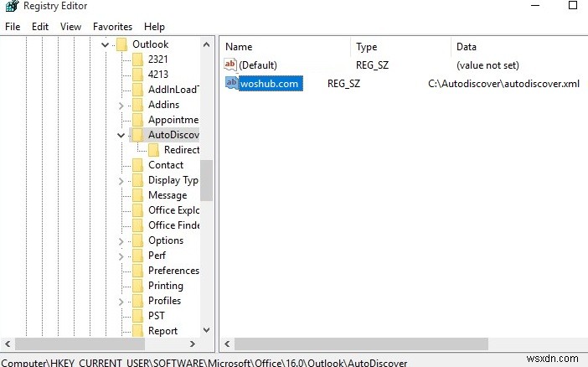Click the Office Finder folder icon
The height and width of the screenshot is (367, 588).
pyautogui.click(x=137, y=225)
